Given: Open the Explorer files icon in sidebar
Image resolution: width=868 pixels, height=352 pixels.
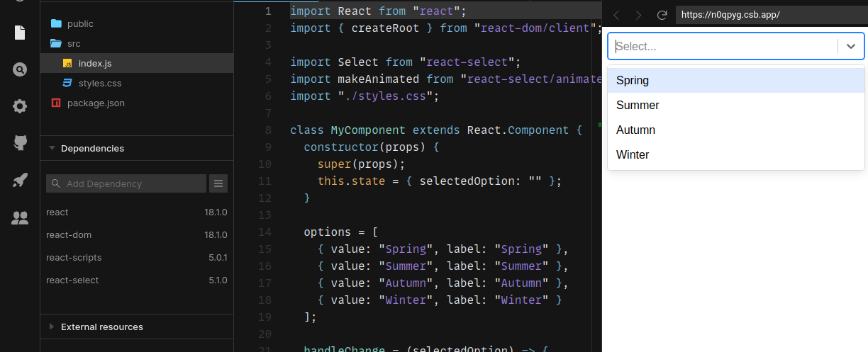Looking at the screenshot, I should pyautogui.click(x=20, y=33).
